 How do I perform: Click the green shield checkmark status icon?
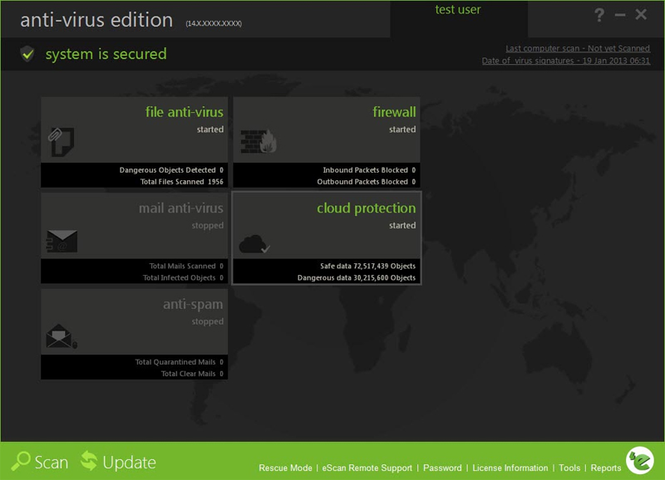tap(28, 54)
